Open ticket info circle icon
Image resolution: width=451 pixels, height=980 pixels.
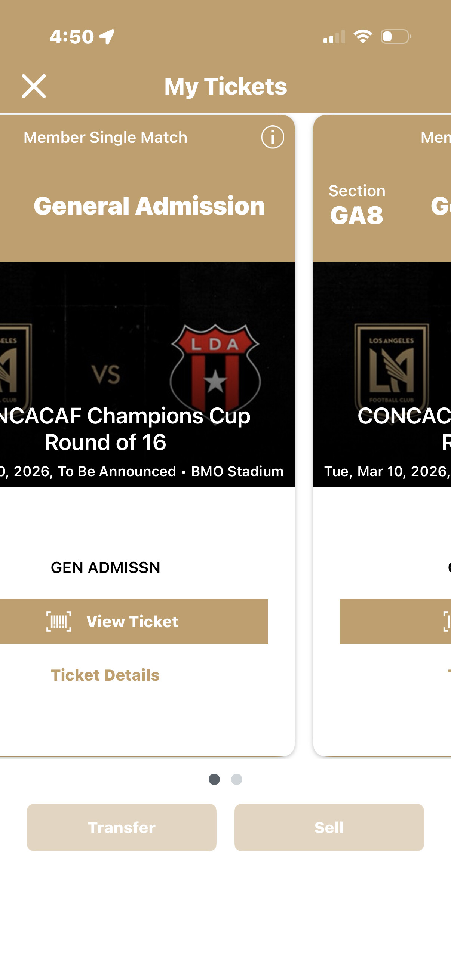(x=273, y=137)
